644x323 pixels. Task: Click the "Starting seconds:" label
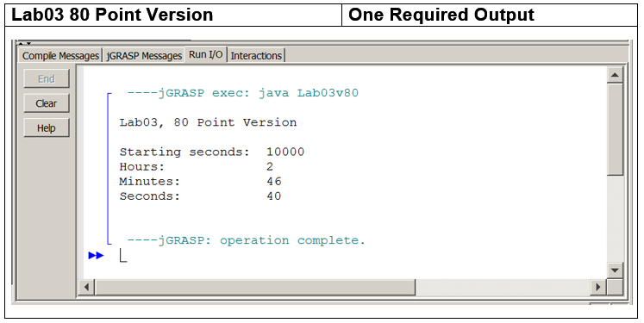tap(184, 152)
